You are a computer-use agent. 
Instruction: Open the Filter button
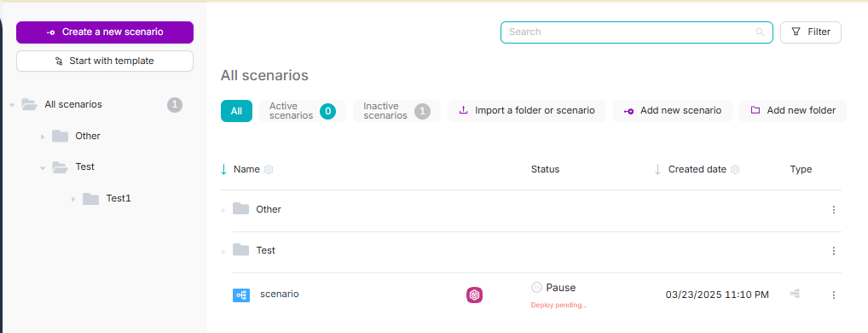coord(811,32)
